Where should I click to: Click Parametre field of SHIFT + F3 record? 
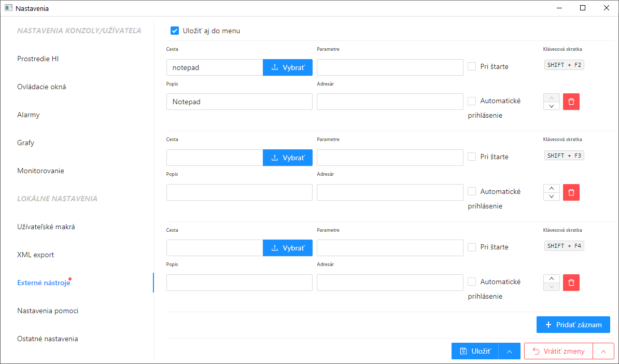tap(389, 158)
